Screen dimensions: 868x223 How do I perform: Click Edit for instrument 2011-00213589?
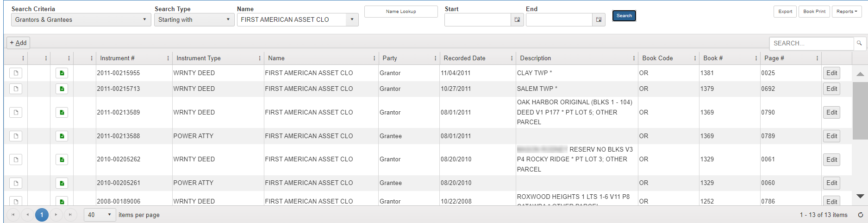coord(831,112)
